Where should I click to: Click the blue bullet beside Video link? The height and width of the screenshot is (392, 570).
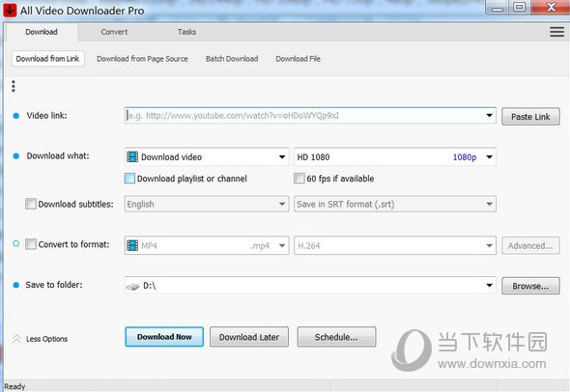point(16,116)
